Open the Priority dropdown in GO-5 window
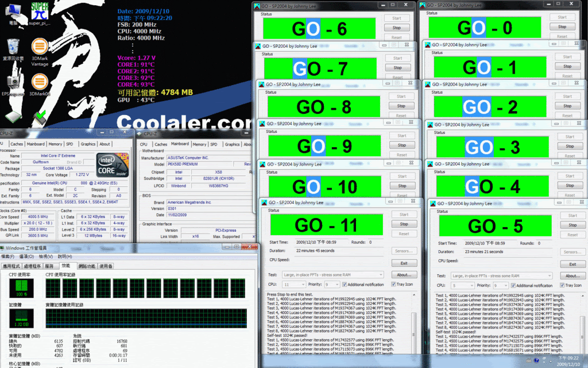The height and width of the screenshot is (368, 588). click(x=506, y=285)
